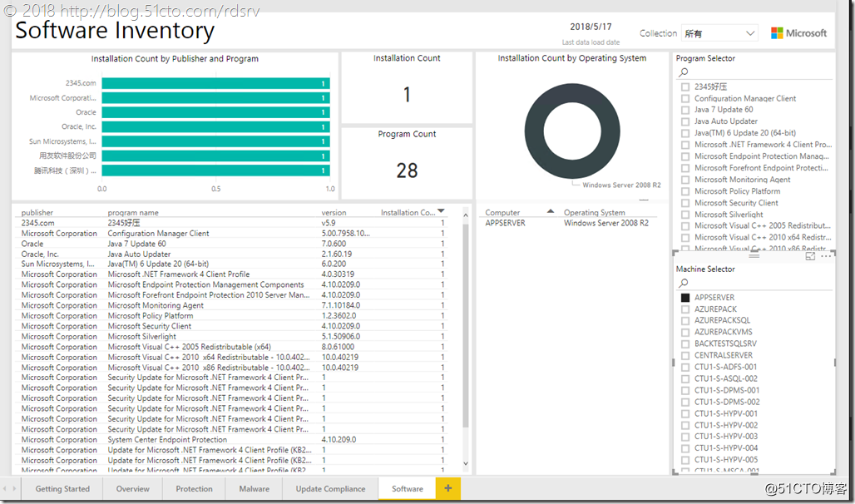Click the Microsoft Policy Platform table row
The height and width of the screenshot is (504, 855).
[234, 316]
